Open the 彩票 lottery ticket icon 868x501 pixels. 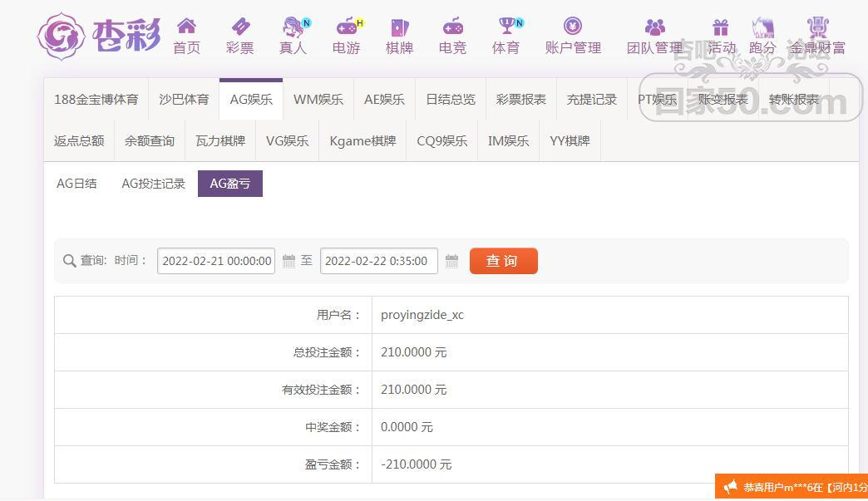(x=240, y=26)
